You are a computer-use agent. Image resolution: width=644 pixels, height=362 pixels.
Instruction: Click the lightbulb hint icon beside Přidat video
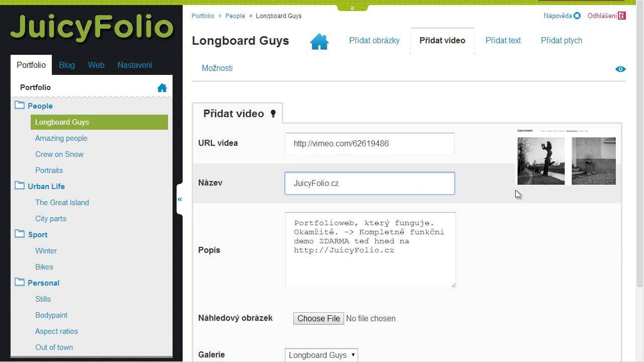273,114
